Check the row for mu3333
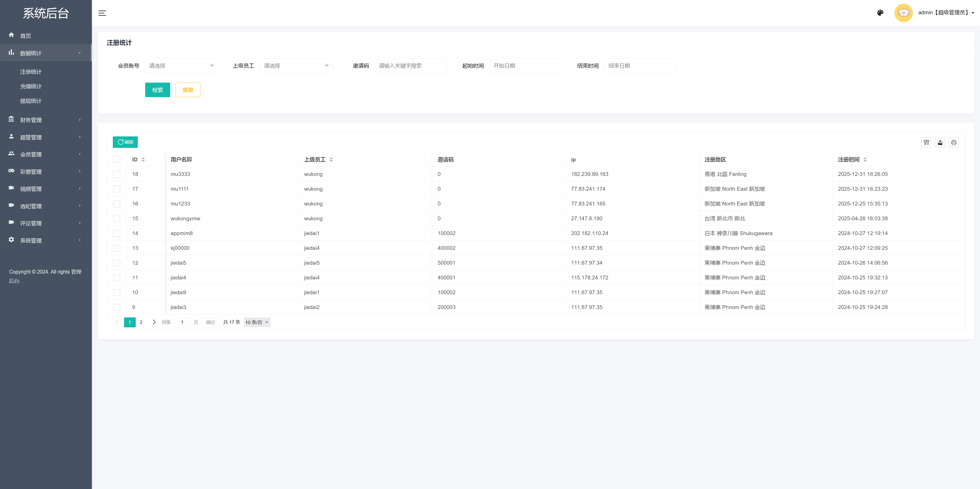Viewport: 980px width, 489px height. [x=117, y=174]
